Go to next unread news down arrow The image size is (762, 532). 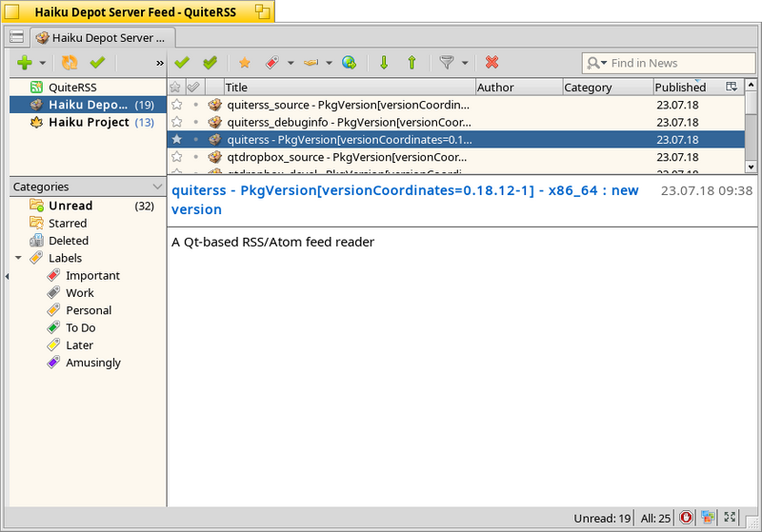384,63
